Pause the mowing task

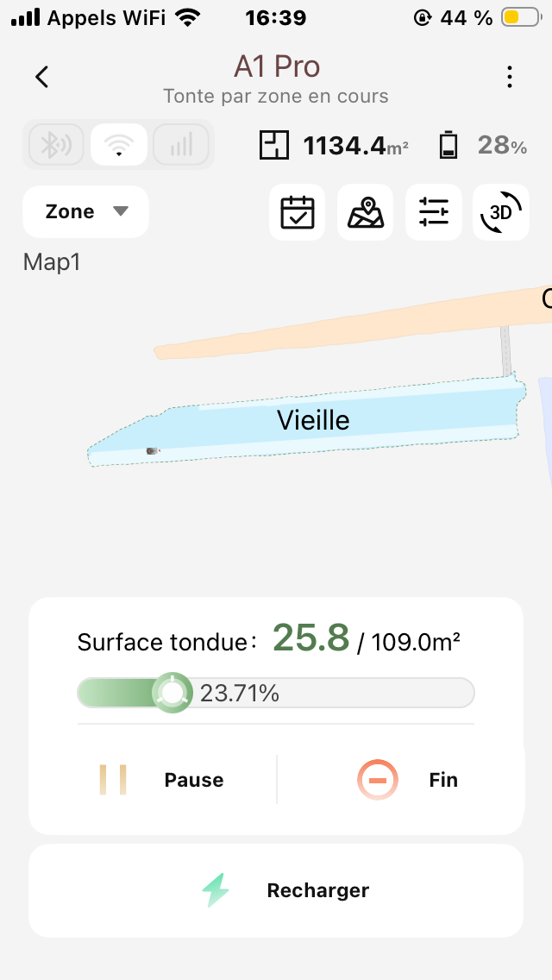pyautogui.click(x=161, y=780)
